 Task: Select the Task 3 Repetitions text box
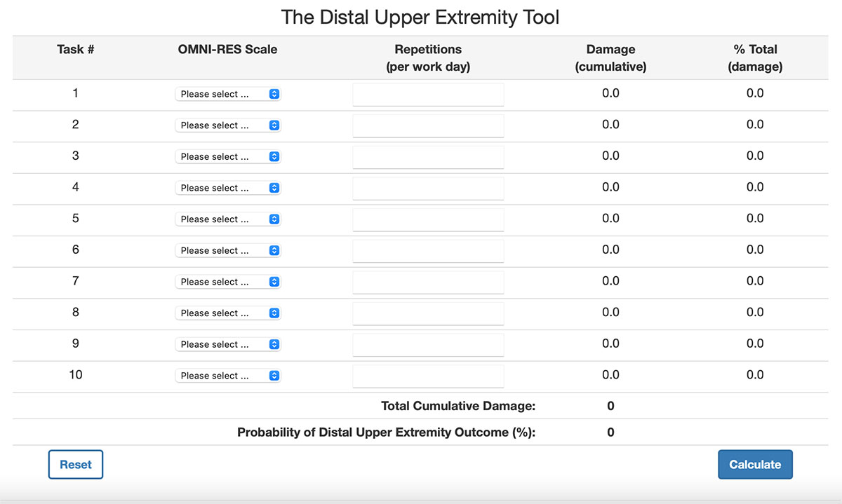pos(428,157)
